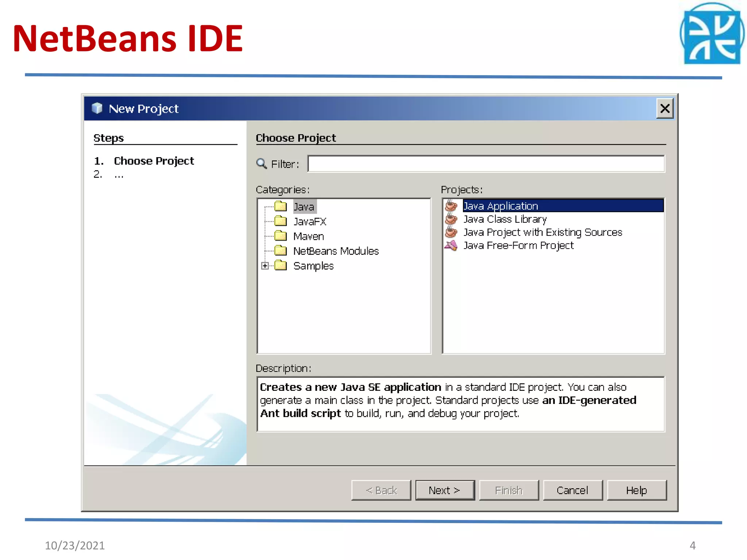Click the description text area
Screen dimensions: 747x560
pos(461,404)
